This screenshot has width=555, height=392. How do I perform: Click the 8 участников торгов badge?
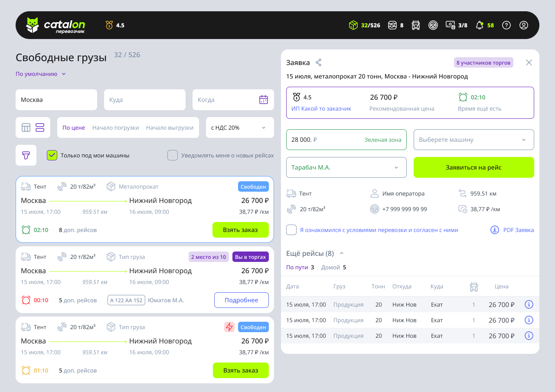point(483,62)
